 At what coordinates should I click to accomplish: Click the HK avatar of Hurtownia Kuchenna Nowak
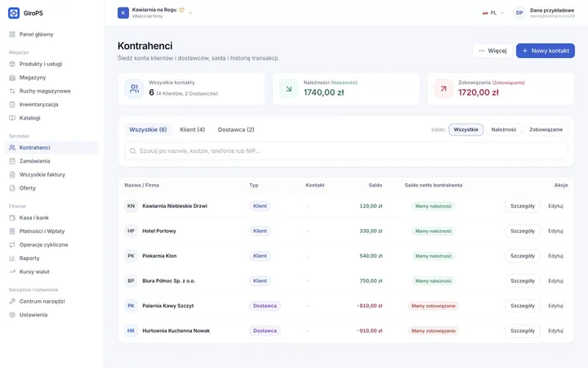[x=131, y=331]
